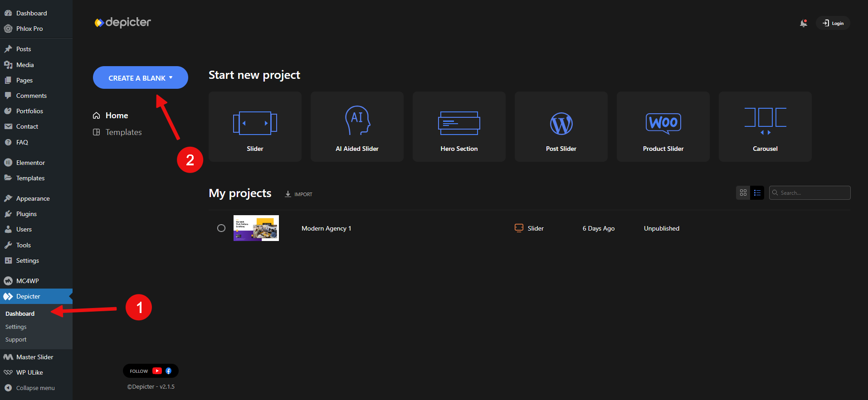The height and width of the screenshot is (400, 868).
Task: Open the Slider project type card
Action: (x=255, y=126)
